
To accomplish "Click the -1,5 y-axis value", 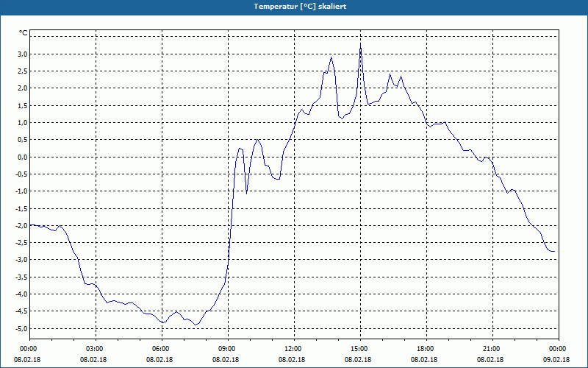I will point(21,208).
